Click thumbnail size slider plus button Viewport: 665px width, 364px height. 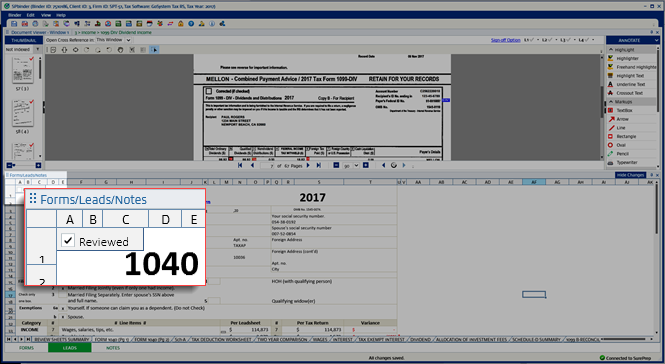(38, 165)
